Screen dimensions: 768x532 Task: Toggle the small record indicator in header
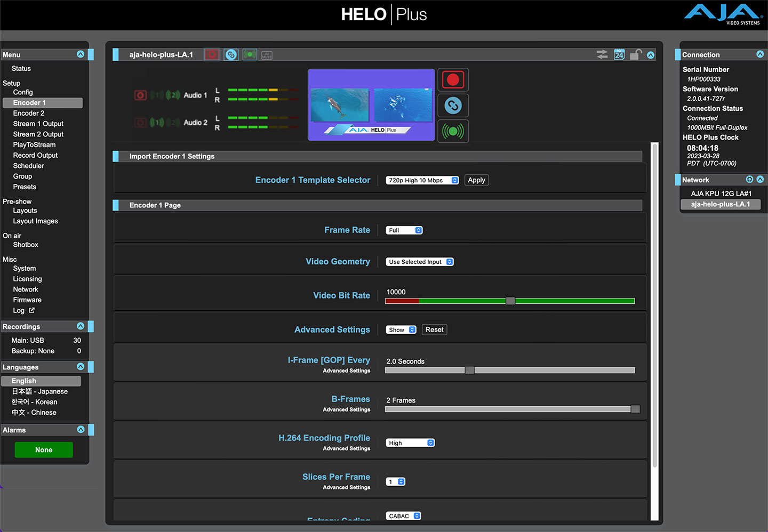(212, 55)
